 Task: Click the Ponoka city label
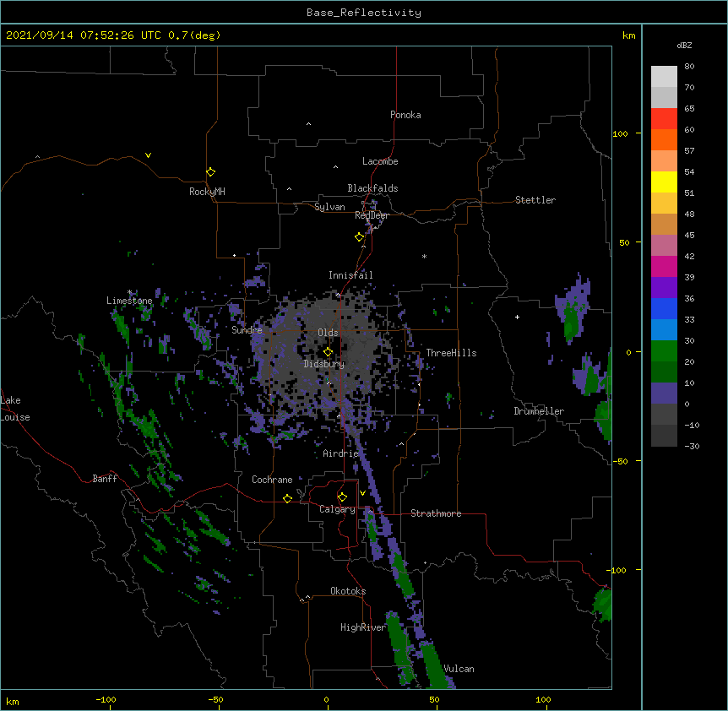pyautogui.click(x=405, y=115)
